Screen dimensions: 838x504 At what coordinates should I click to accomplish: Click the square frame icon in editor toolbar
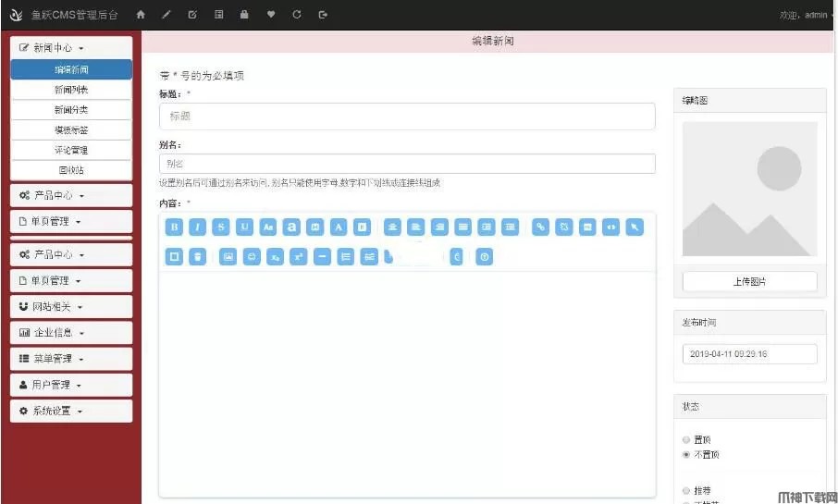174,257
